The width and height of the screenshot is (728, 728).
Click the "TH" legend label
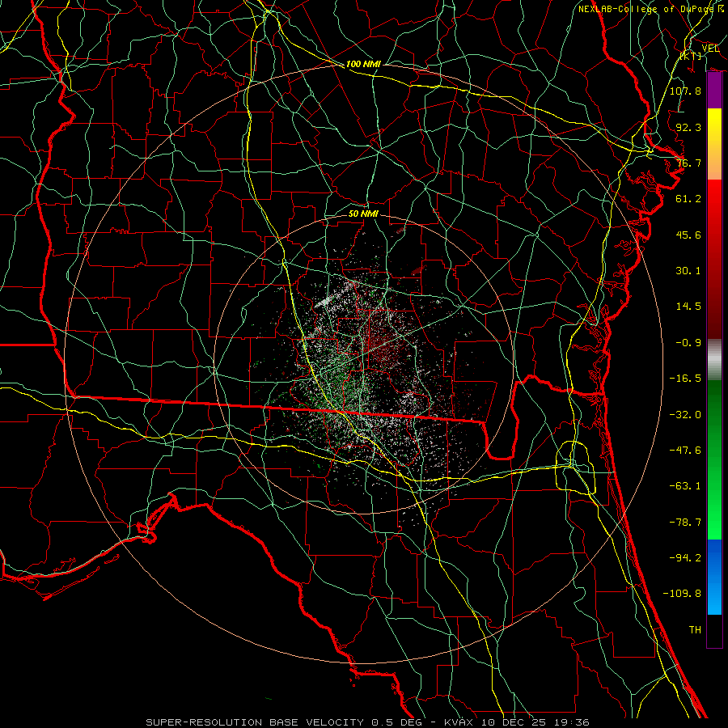click(x=695, y=630)
